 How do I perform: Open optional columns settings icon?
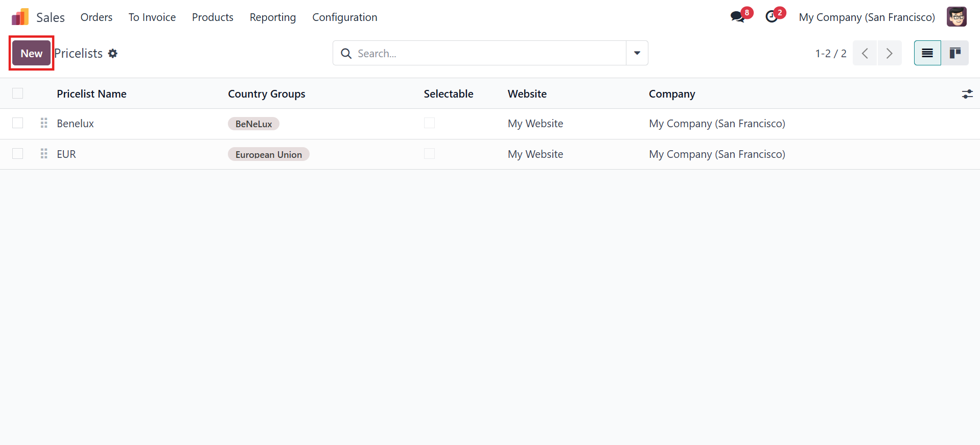point(967,94)
